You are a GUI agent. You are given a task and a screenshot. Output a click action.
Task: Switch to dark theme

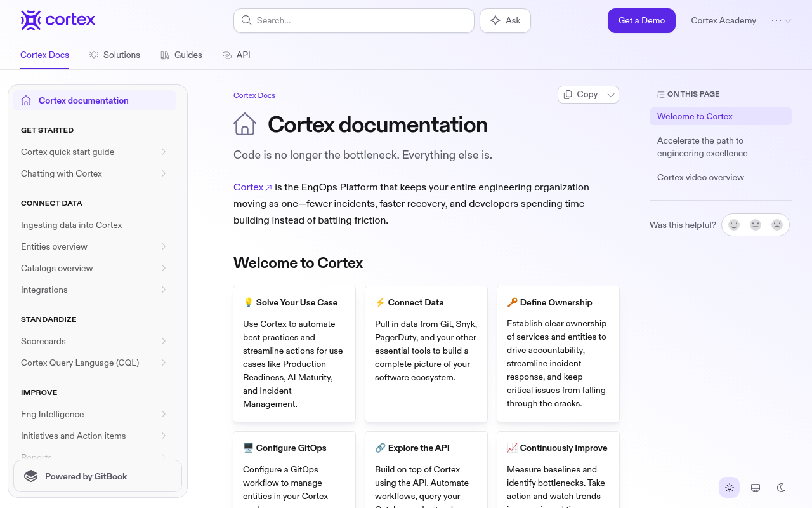782,488
